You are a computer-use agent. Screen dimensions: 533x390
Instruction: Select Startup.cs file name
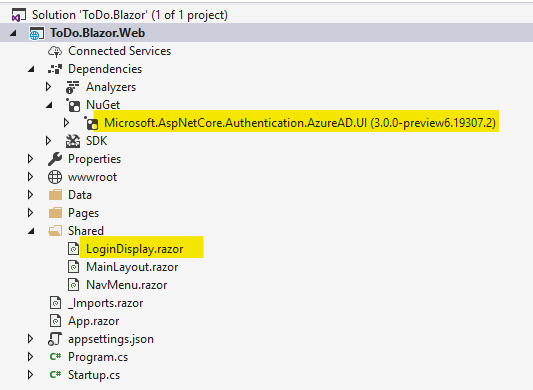coord(94,375)
